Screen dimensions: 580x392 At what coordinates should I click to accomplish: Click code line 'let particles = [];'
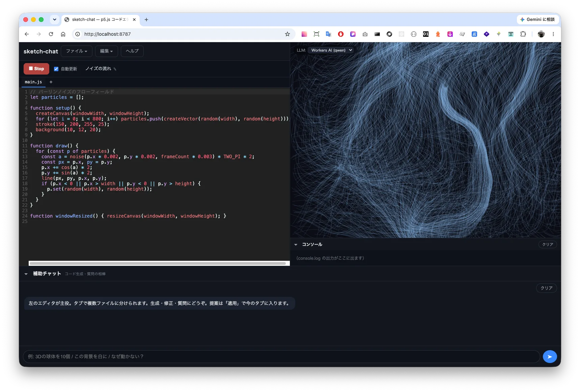[x=57, y=97]
